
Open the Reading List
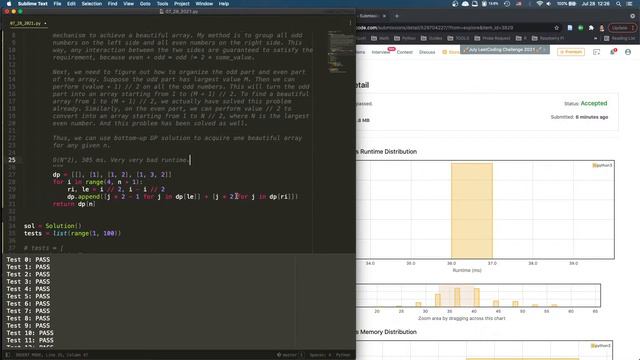tap(620, 38)
